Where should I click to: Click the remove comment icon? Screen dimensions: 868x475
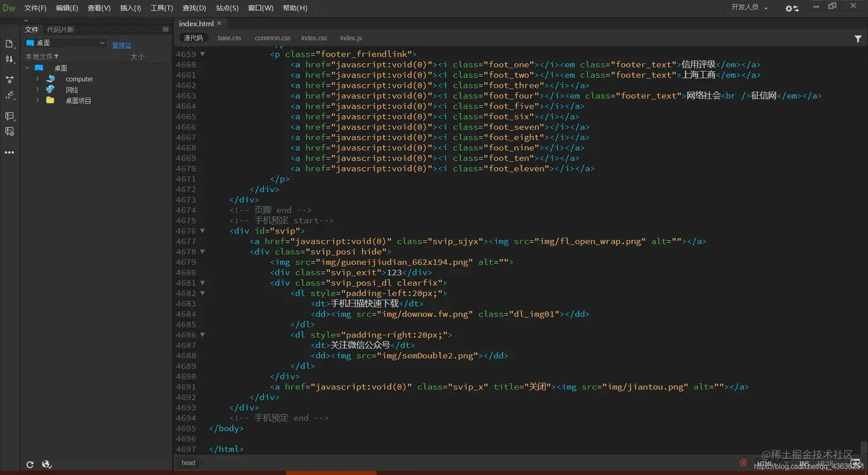point(9,131)
